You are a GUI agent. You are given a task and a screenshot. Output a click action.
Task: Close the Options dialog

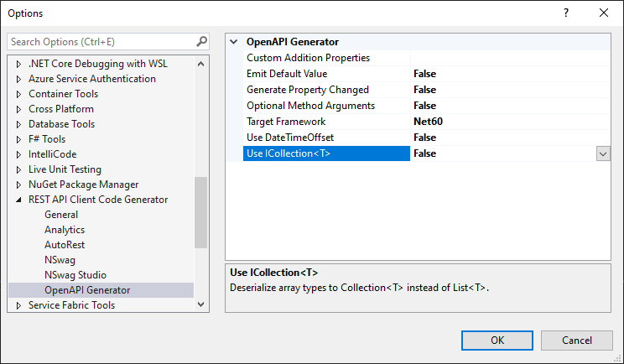(604, 13)
